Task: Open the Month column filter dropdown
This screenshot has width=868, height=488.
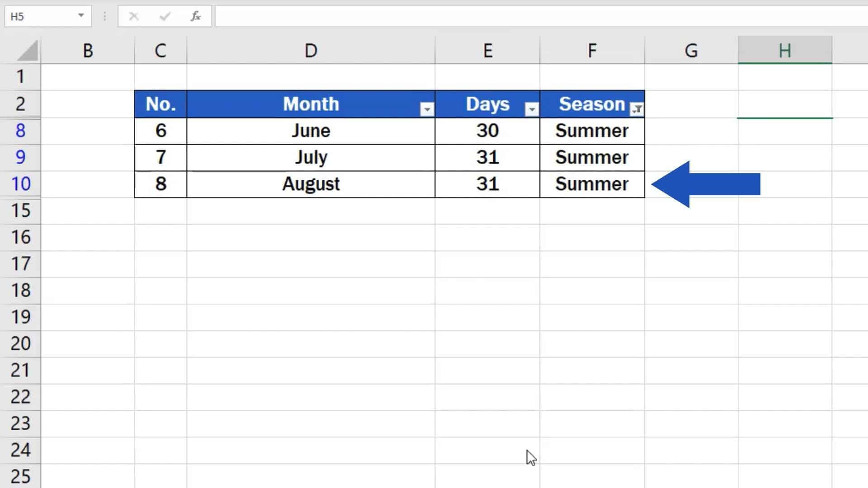Action: pyautogui.click(x=427, y=109)
